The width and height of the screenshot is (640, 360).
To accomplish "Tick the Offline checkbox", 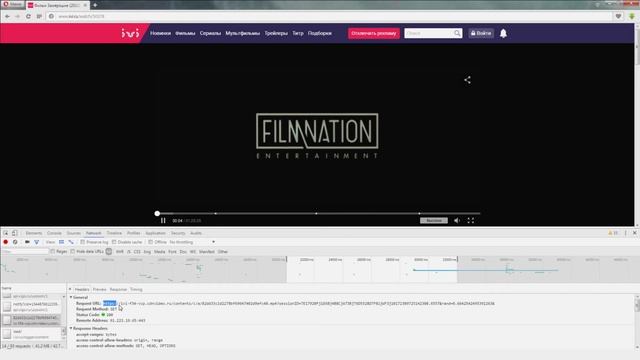I will [150, 242].
